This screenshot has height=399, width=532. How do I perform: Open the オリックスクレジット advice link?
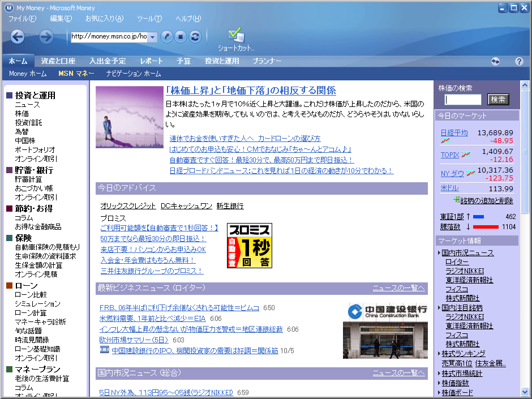click(x=128, y=206)
